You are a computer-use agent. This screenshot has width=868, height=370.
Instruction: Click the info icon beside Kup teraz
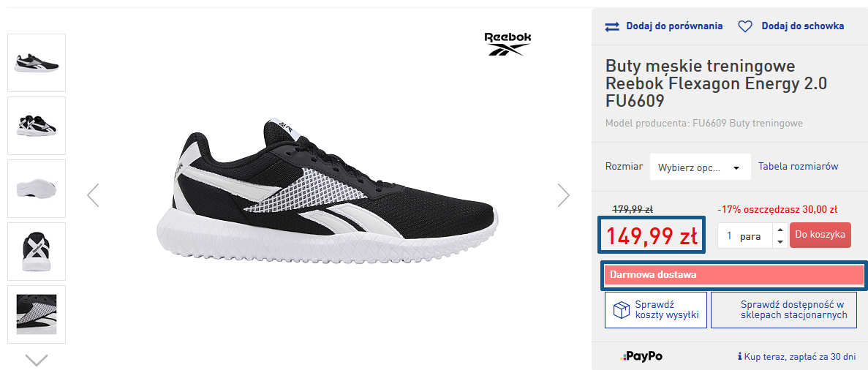740,357
